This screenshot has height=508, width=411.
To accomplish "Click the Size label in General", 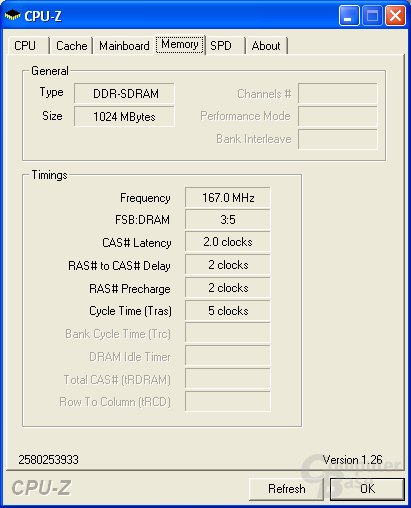I will pyautogui.click(x=52, y=116).
